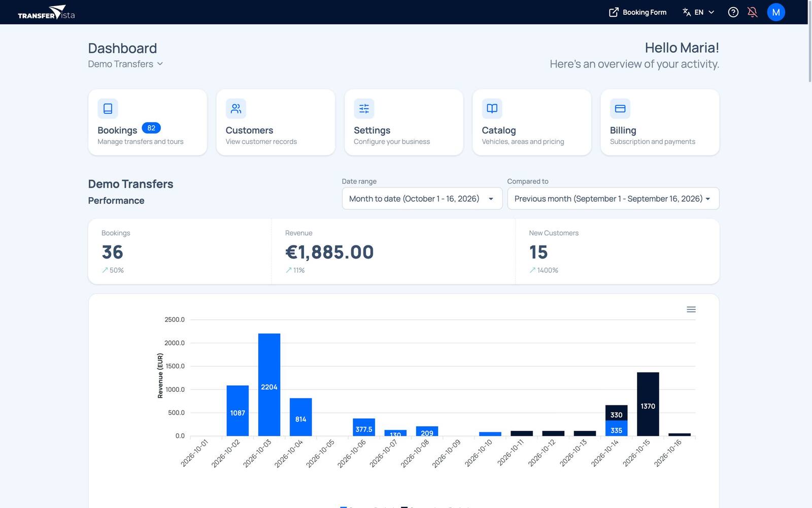Screen dimensions: 812x508
Task: Open the Booking Form link
Action: pyautogui.click(x=638, y=12)
